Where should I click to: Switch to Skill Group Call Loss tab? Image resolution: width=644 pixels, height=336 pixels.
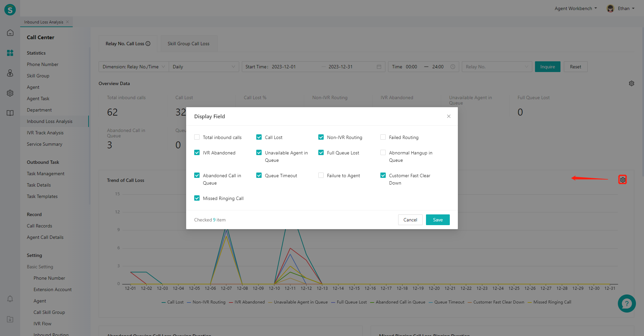(189, 44)
